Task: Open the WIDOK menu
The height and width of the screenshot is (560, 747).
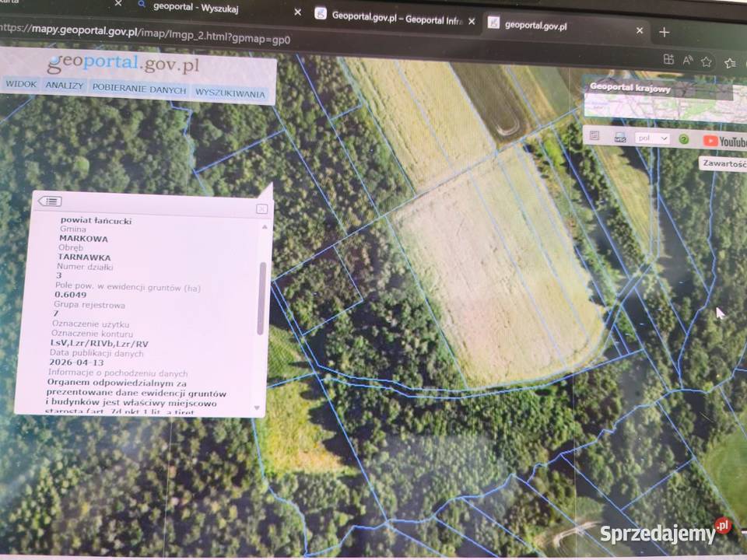Action: [21, 84]
